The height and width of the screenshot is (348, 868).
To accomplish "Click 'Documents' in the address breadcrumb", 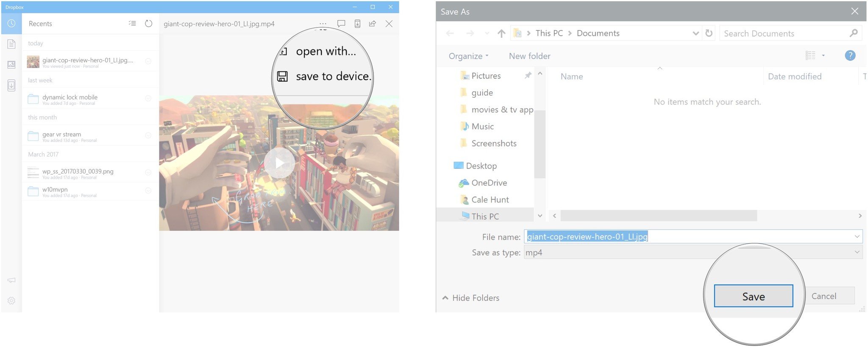I will click(x=598, y=33).
